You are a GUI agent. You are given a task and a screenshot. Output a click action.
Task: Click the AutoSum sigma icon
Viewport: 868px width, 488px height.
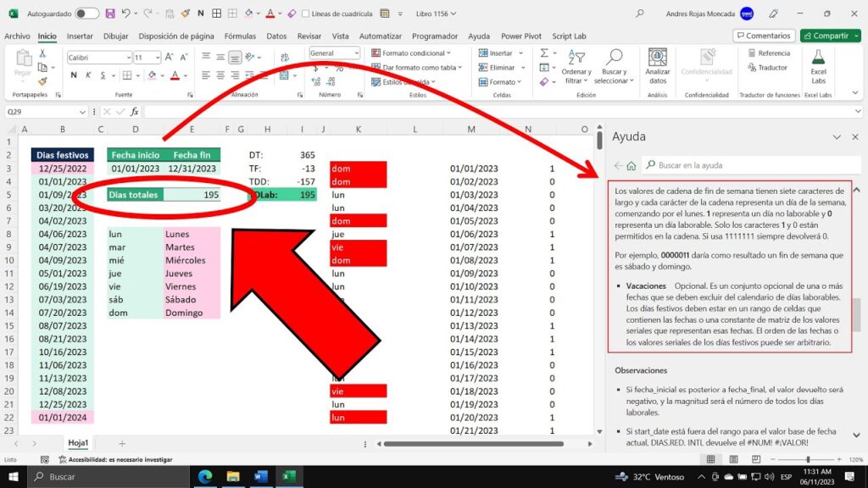pyautogui.click(x=545, y=53)
